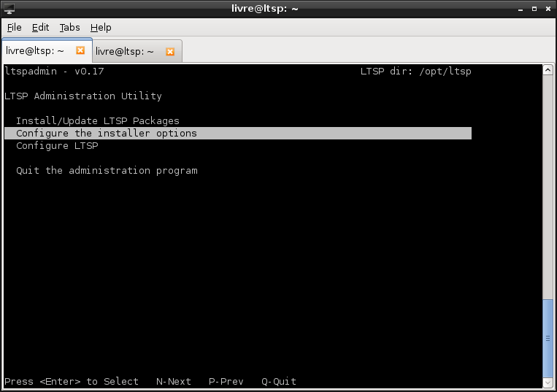Viewport: 557px width, 392px height.
Task: Maximize the terminal window
Action: [x=534, y=9]
